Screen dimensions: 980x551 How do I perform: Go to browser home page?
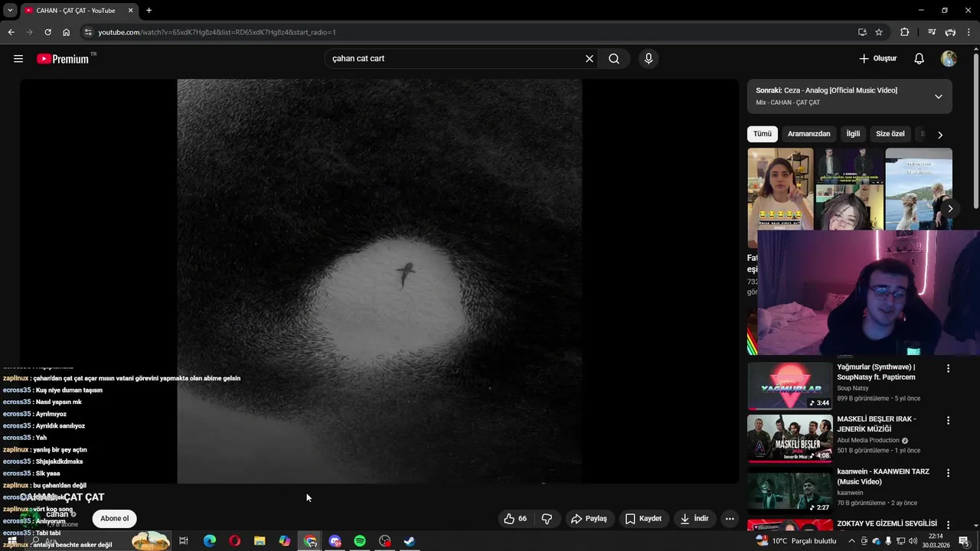67,32
